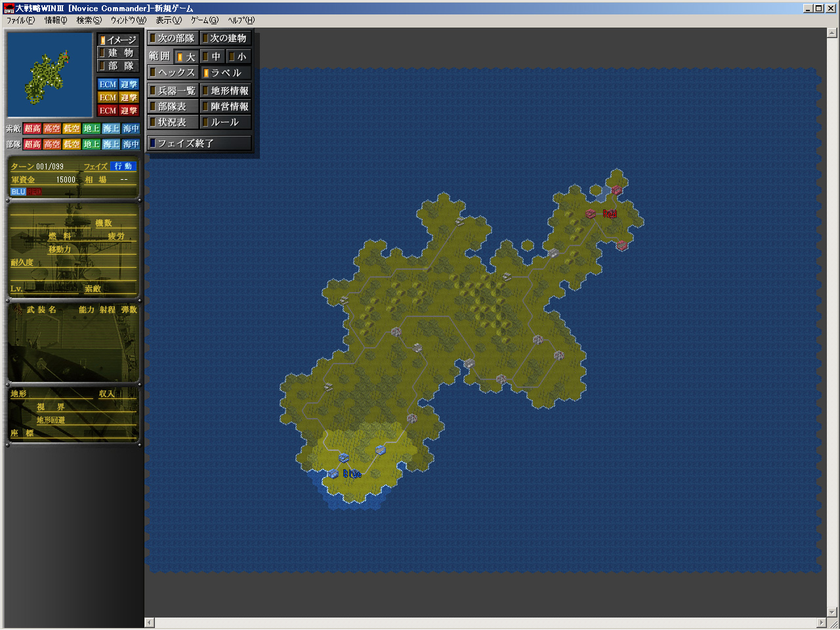Image resolution: width=840 pixels, height=630 pixels.
Task: Open the 兵器一覧 weapons list
Action: click(173, 91)
